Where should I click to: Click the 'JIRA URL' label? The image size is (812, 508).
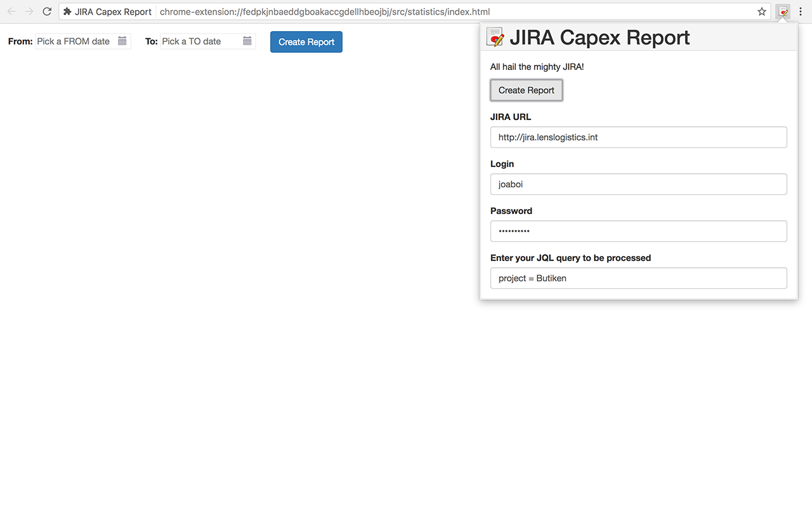511,117
